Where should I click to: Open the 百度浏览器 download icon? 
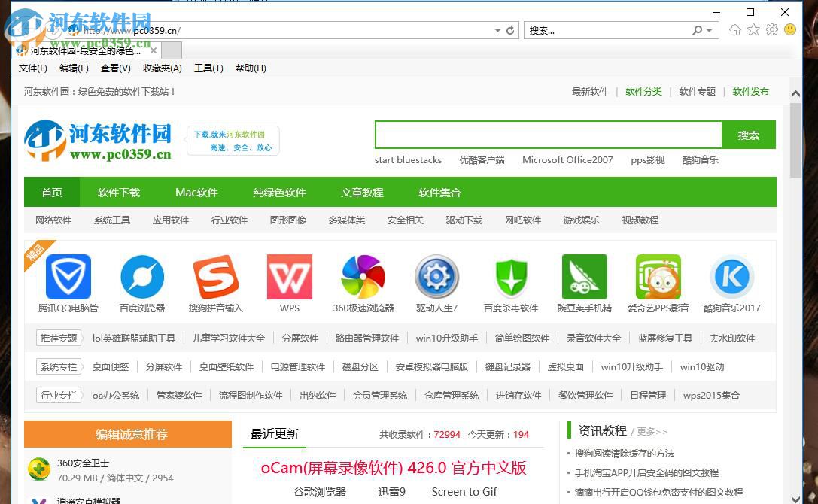pos(141,277)
